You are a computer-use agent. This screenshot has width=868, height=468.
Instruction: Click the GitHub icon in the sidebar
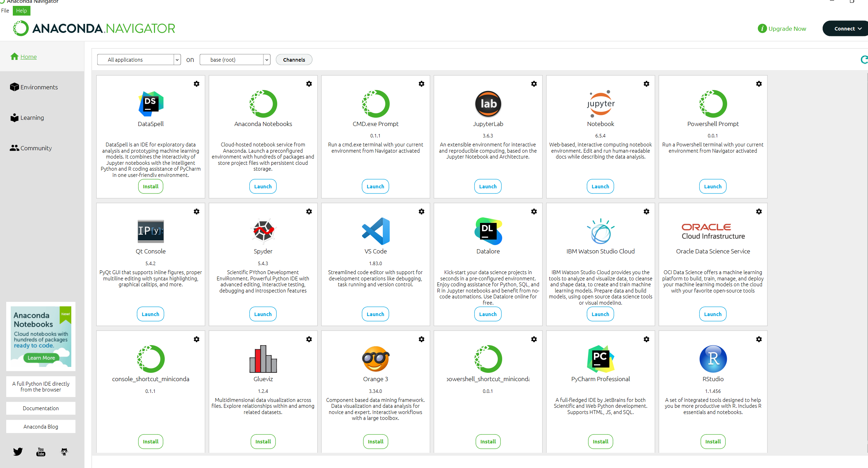pyautogui.click(x=64, y=451)
